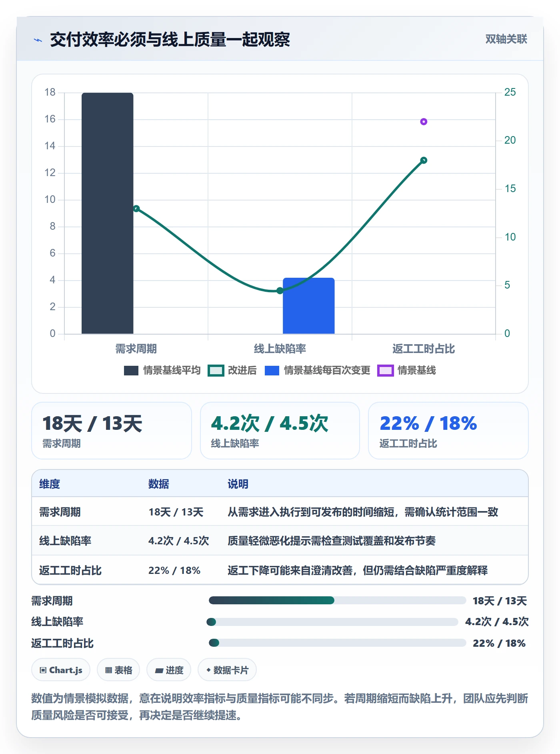
Task: Toggle the 改进后 legend swatch
Action: click(216, 371)
